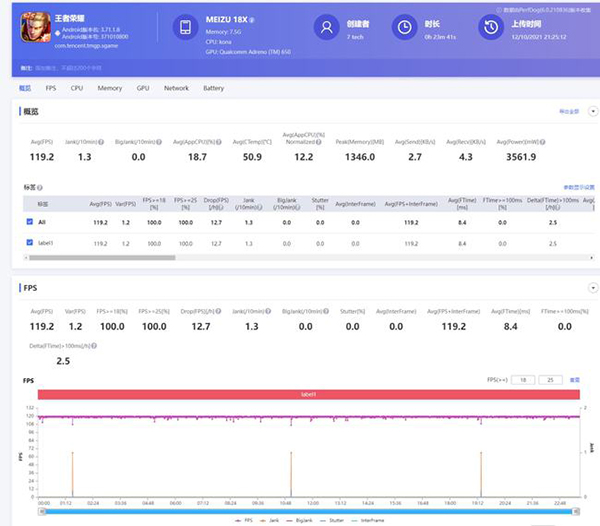600x526 pixels.
Task: Click the duration clock icon
Action: (404, 28)
